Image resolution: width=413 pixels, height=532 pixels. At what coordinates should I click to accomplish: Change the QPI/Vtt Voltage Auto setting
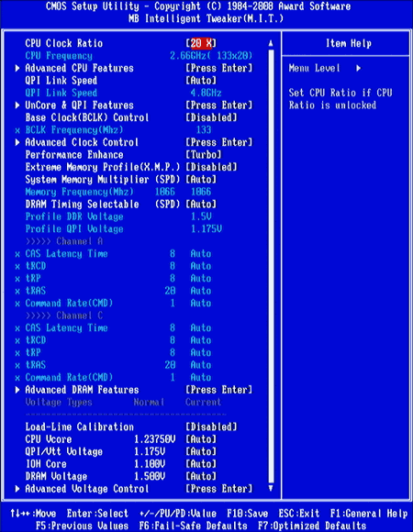(x=201, y=451)
